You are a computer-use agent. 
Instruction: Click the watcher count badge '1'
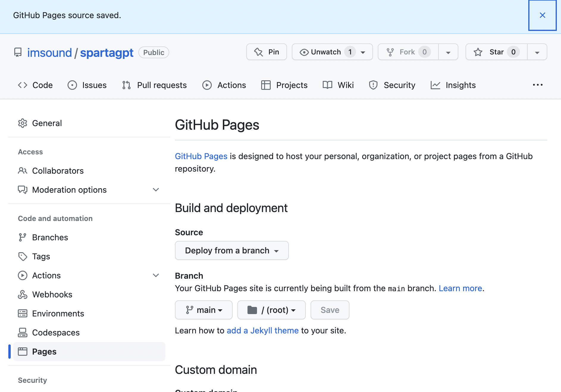coord(350,52)
